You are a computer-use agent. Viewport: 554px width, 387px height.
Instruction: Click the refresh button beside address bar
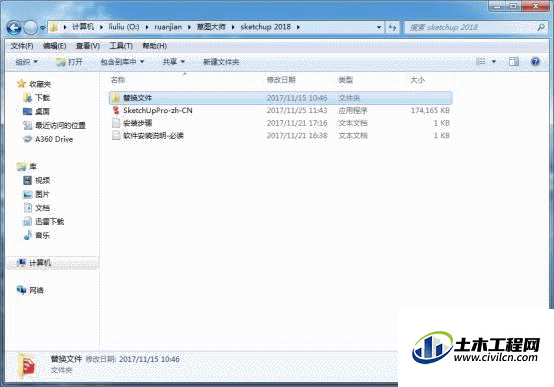click(392, 27)
